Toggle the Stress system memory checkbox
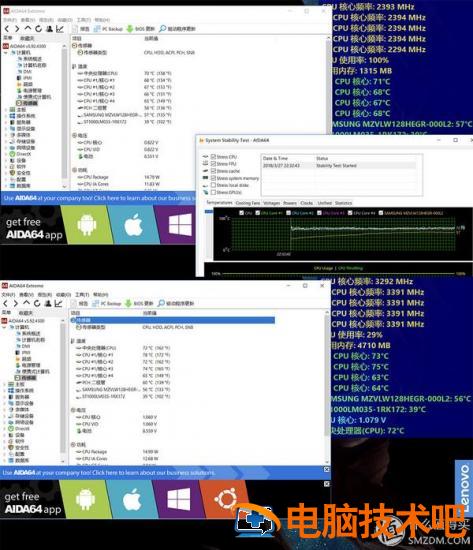The height and width of the screenshot is (550, 473). click(x=213, y=178)
